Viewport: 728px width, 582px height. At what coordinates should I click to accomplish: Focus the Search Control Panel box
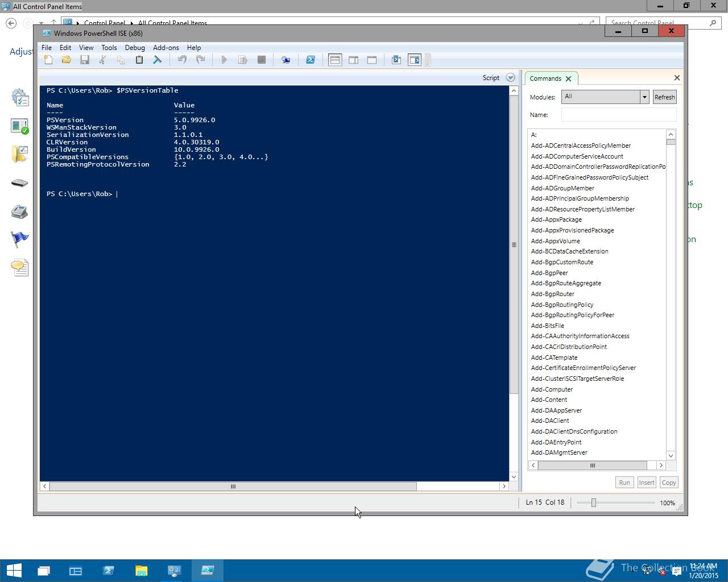(663, 23)
